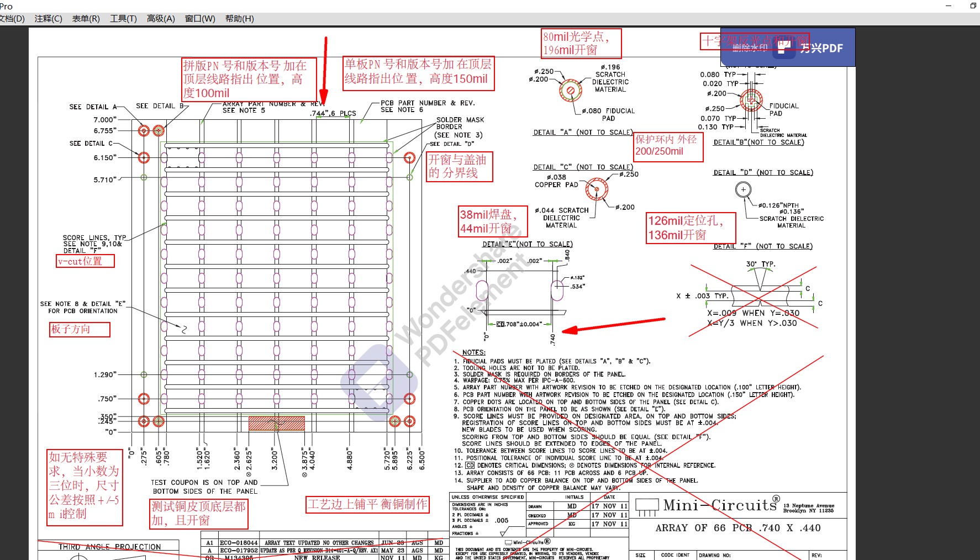Select the '单板PN号和版本号' annotation with 150mil height
Viewport: 980px width, 560px height.
[418, 72]
